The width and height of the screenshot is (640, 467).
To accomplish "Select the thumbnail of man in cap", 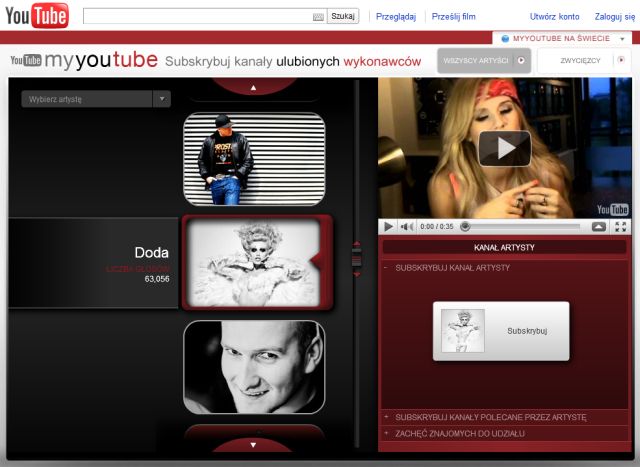I will (254, 159).
